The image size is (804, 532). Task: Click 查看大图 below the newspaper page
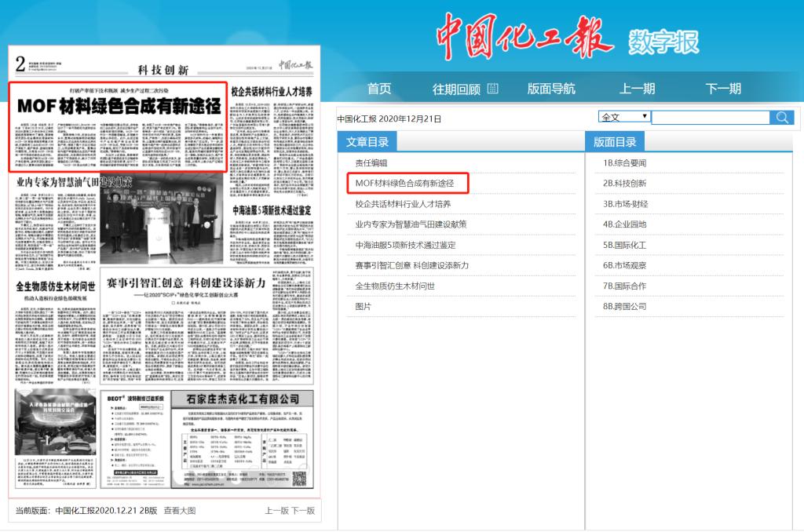click(x=180, y=511)
